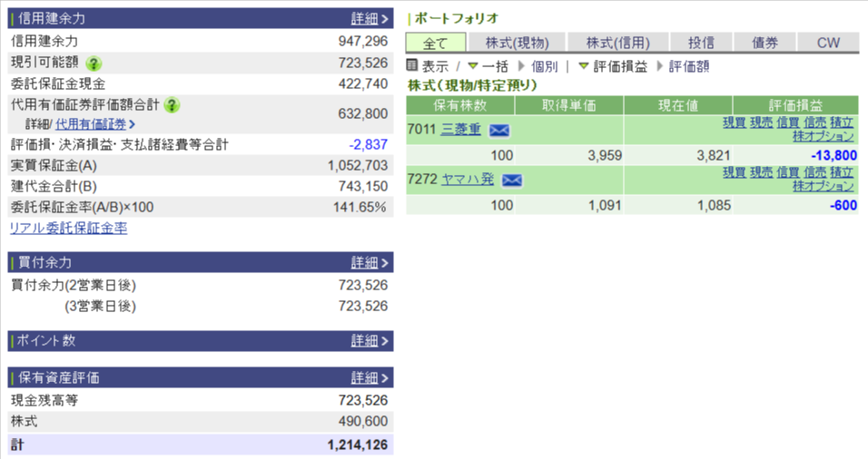The width and height of the screenshot is (868, 459).
Task: Click 信買 for 7011 三菱重
Action: (x=788, y=122)
